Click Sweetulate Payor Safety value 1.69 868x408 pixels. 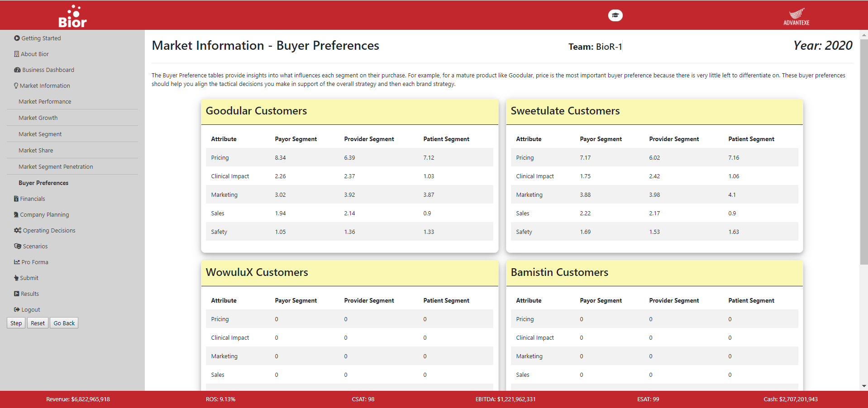coord(585,232)
